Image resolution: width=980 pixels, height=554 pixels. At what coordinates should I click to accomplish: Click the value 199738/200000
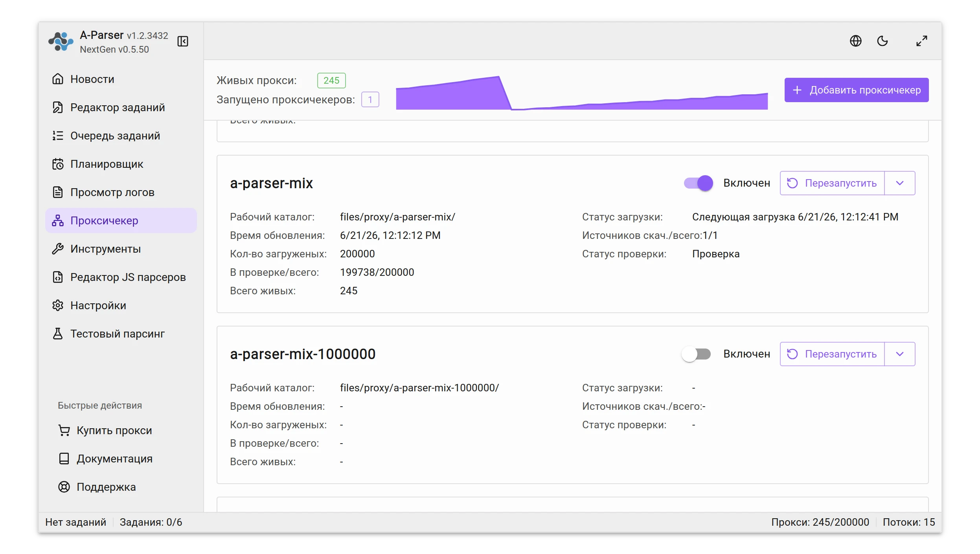[377, 272]
